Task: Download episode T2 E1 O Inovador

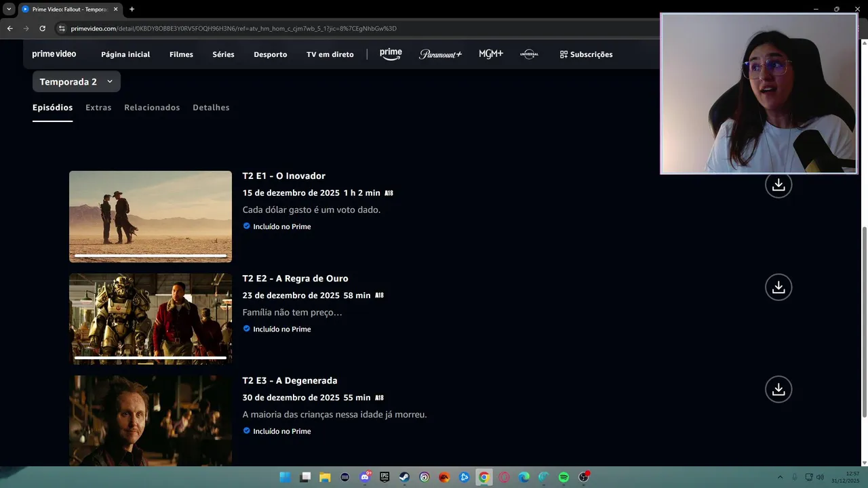Action: (778, 184)
